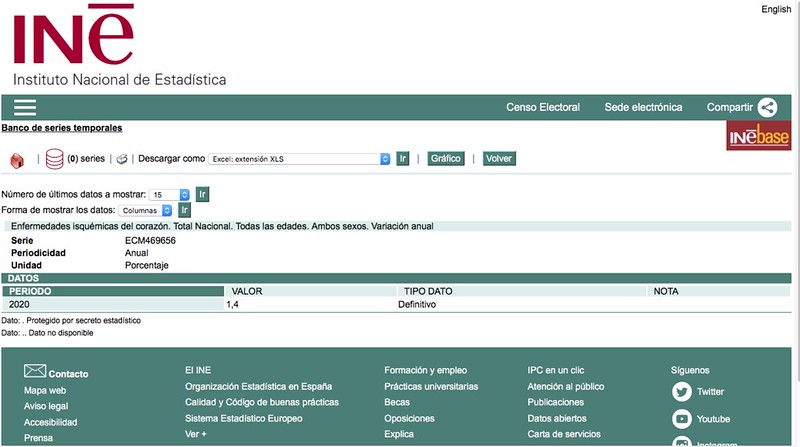Open the hamburger menu icon
Viewport: 800px width, 447px height.
coord(25,107)
